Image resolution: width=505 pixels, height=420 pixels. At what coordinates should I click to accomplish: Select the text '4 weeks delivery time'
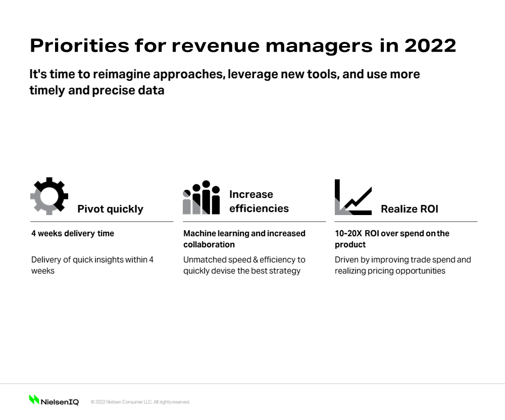point(73,233)
